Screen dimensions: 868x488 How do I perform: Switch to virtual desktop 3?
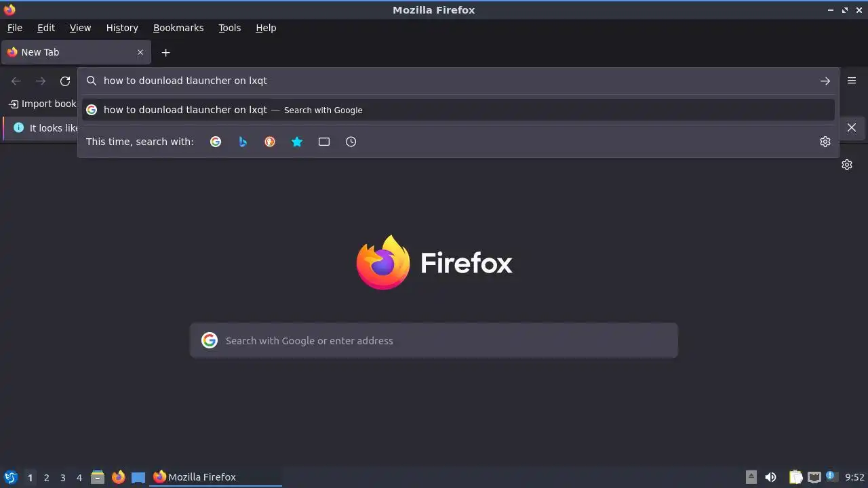62,477
